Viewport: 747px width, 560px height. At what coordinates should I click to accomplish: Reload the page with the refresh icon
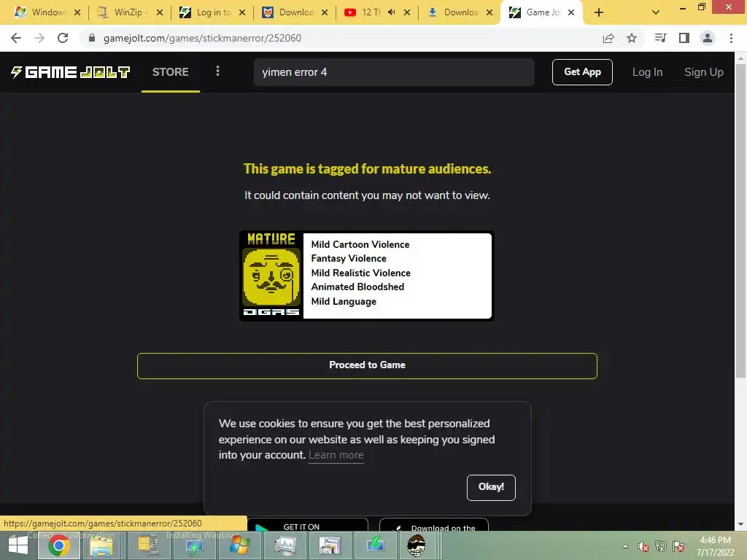click(x=63, y=38)
